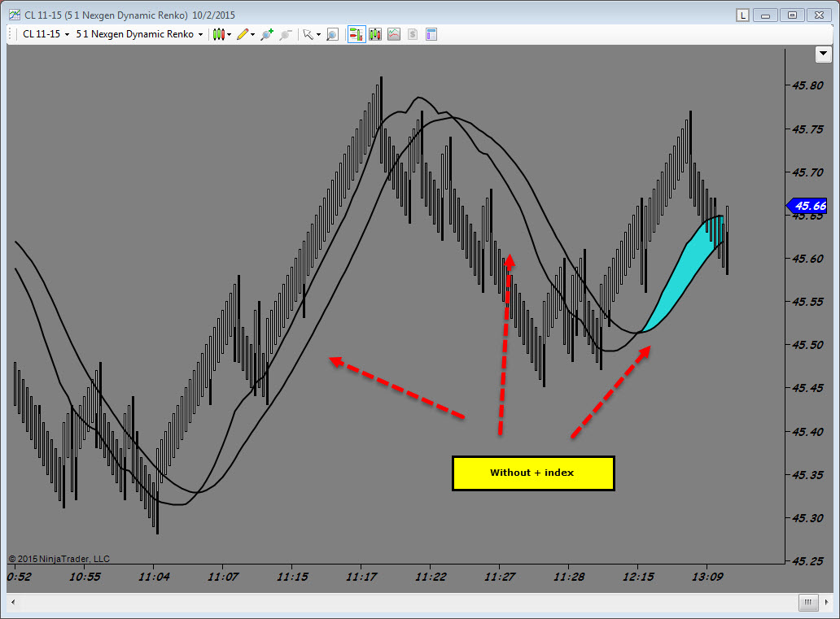The width and height of the screenshot is (840, 619).
Task: Toggle the Chart Trader icon
Action: pyautogui.click(x=357, y=35)
